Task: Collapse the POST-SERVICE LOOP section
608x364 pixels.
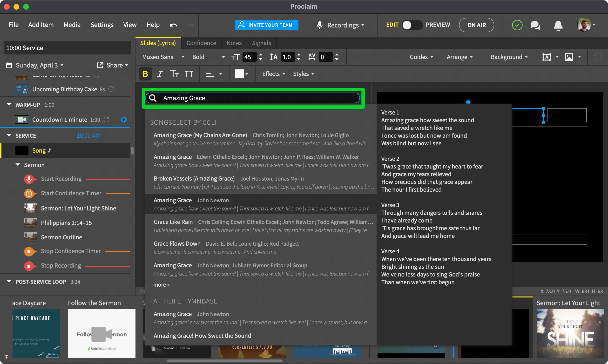Action: [x=9, y=282]
